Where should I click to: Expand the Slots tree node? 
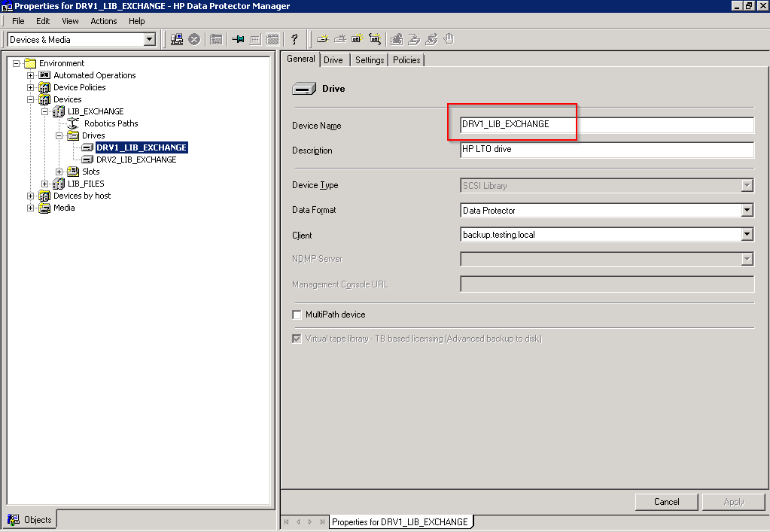point(59,172)
